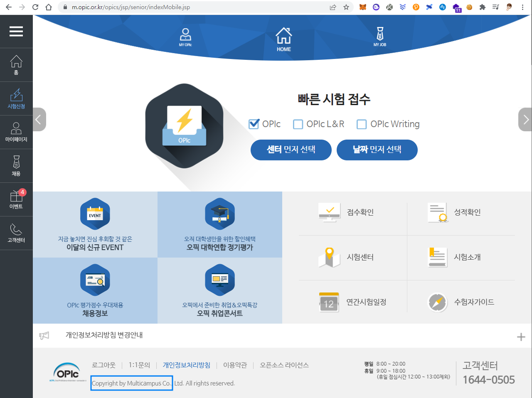
Task: Click HOME icon in top banner
Action: tap(284, 39)
